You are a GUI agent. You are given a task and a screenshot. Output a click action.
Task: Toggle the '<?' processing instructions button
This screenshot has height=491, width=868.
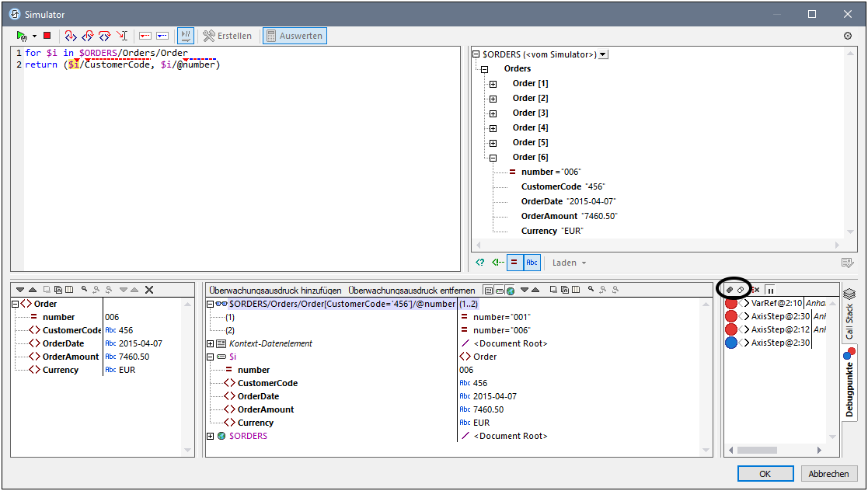(480, 263)
